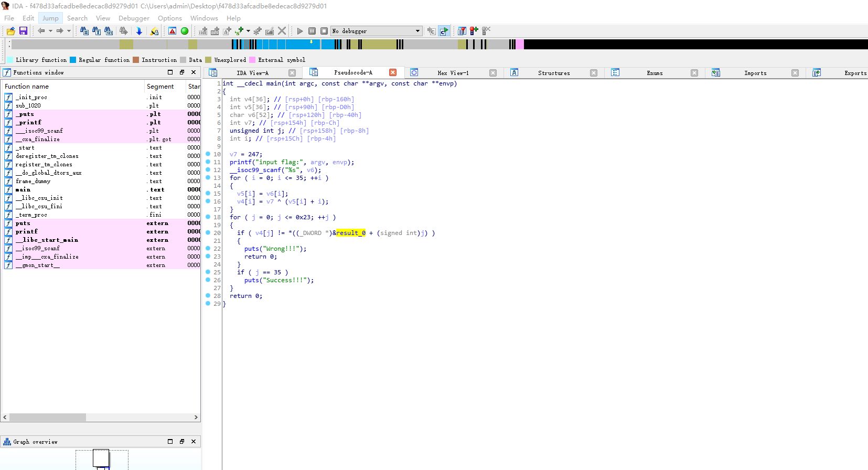Float the Functions window panel
Screen dimensions: 868x470
coord(182,72)
